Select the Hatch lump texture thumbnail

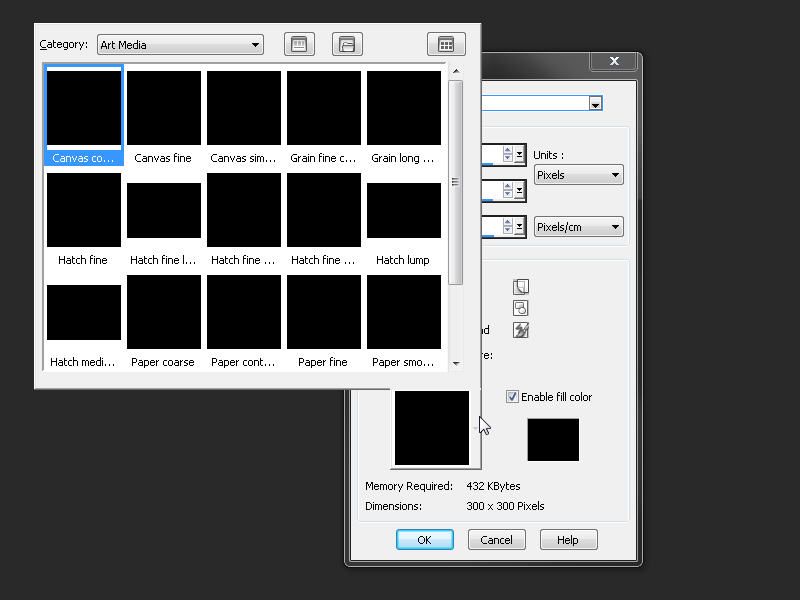click(x=403, y=210)
